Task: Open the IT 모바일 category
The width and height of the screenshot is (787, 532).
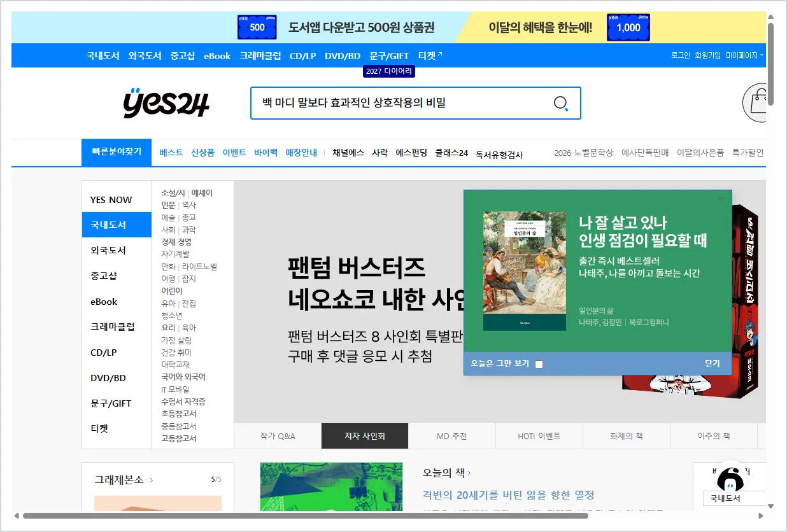Action: coord(175,389)
